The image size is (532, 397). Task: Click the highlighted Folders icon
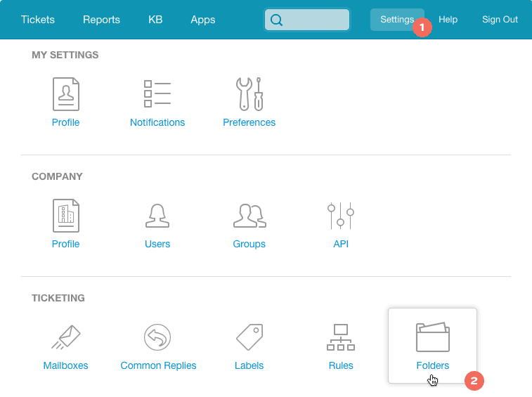(432, 338)
